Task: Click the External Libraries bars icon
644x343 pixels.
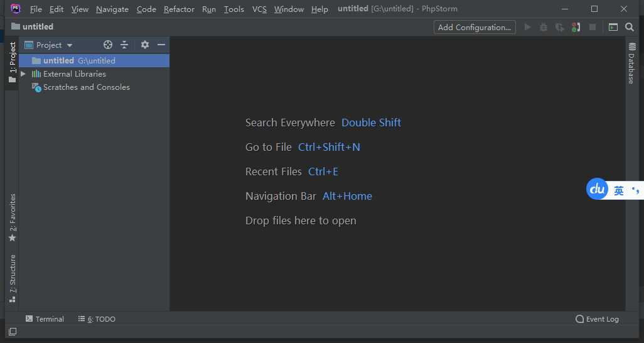Action: click(x=36, y=74)
